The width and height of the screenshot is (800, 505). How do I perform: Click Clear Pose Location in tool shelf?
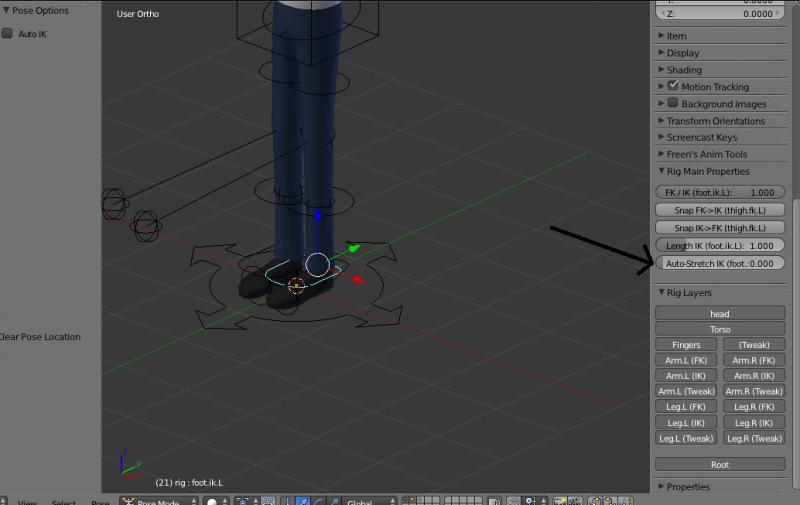pos(40,337)
